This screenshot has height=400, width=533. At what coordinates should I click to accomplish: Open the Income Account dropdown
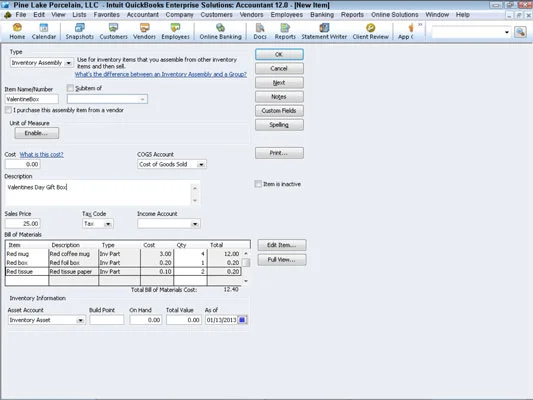pos(195,224)
